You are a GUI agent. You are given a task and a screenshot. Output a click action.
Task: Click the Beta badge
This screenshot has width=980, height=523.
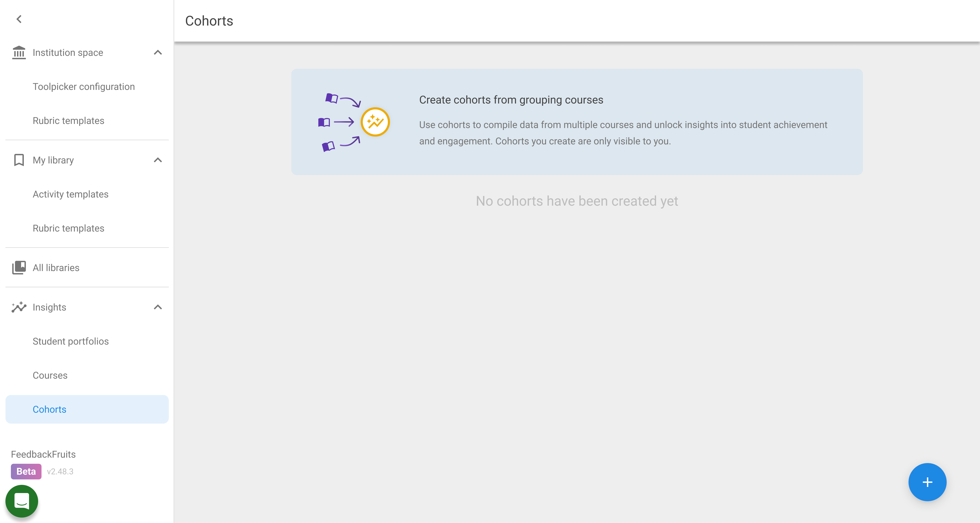click(26, 471)
